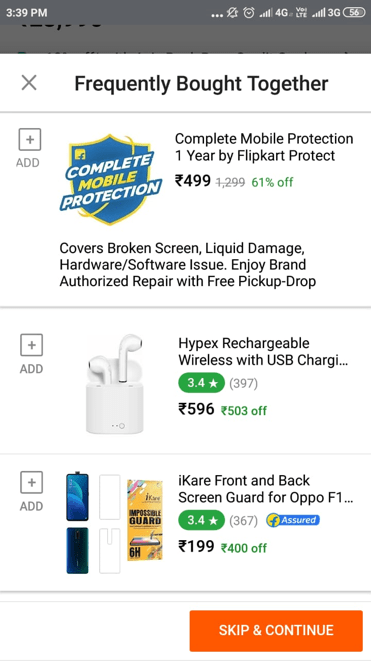Tap the Complete Mobile Protection shield logo
Screen dimensions: 371x661
coord(110,179)
